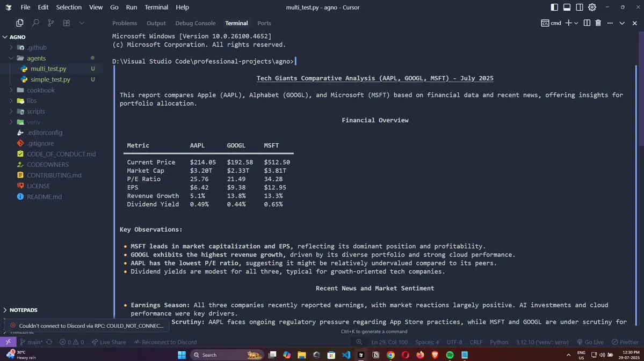Open the Help menu
The image size is (644, 361).
[x=183, y=7]
